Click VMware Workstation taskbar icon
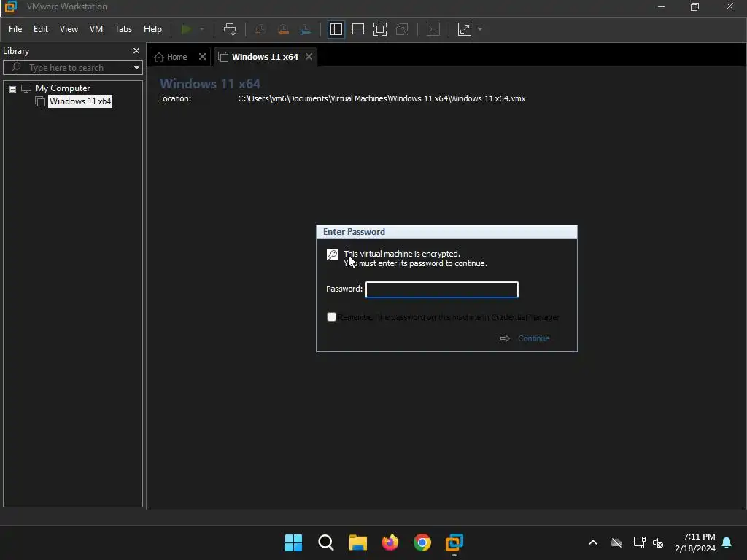This screenshot has height=560, width=747. 454,542
